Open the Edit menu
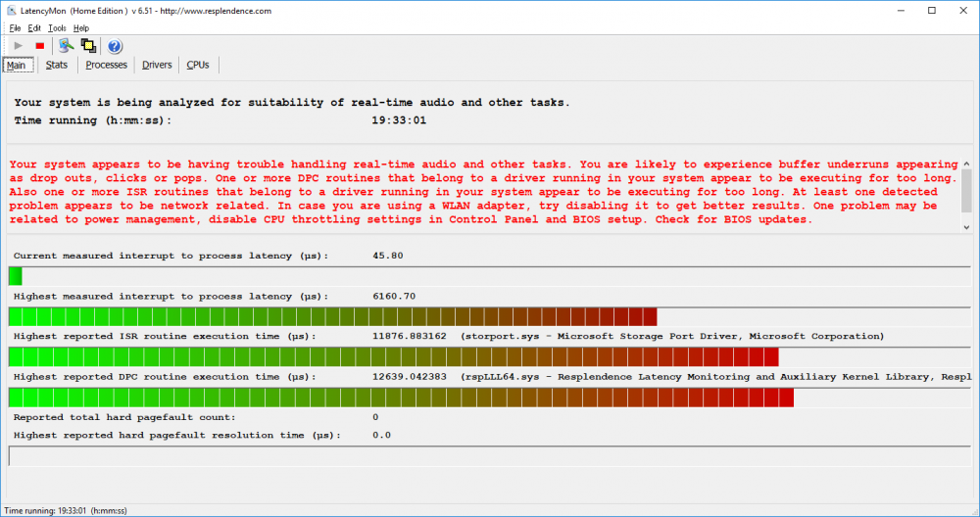980x517 pixels. pos(34,28)
